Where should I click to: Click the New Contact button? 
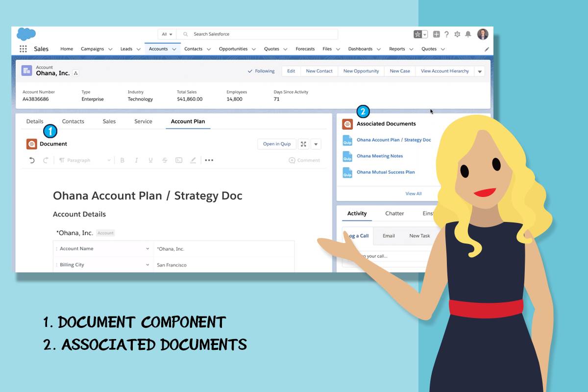click(319, 71)
